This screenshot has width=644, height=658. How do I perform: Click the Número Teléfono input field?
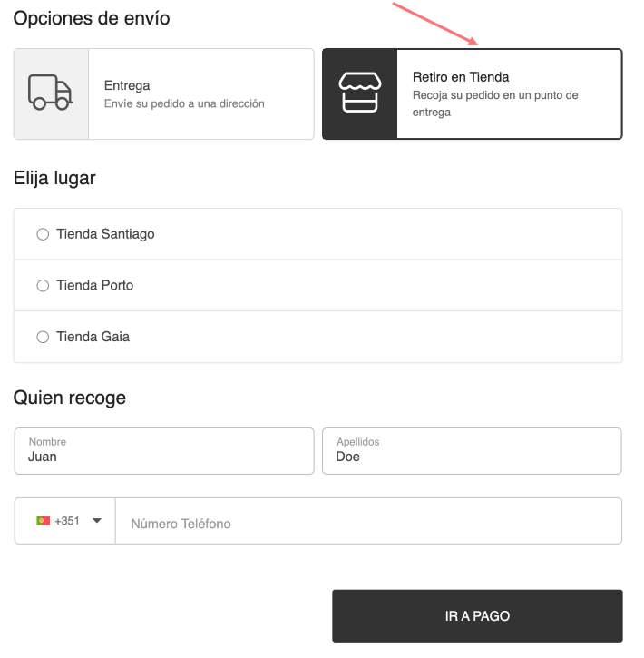[x=368, y=521]
